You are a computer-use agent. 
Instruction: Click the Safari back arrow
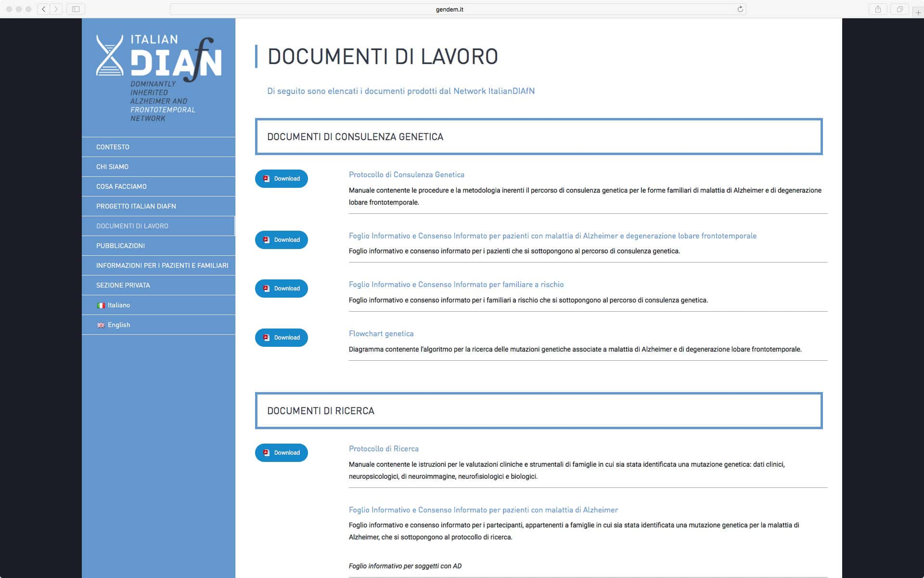tap(44, 9)
